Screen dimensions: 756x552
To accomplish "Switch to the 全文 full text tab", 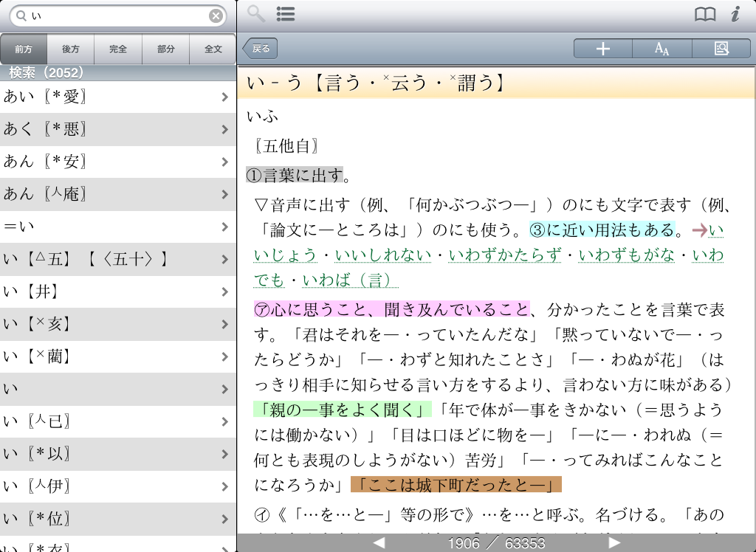I will [213, 49].
